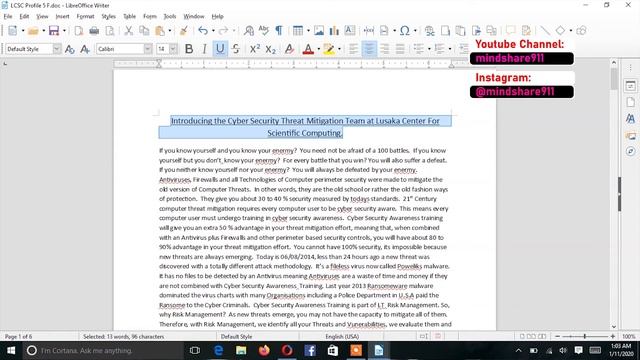Viewport: 640px width, 360px height.
Task: Click the zoom slider handle
Action: [585, 336]
